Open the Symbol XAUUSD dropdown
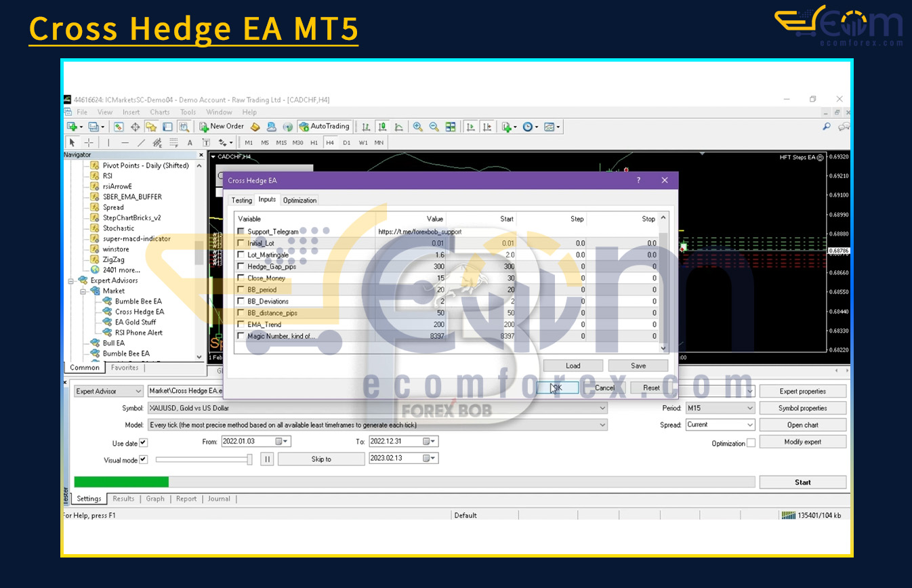This screenshot has height=588, width=912. (377, 408)
